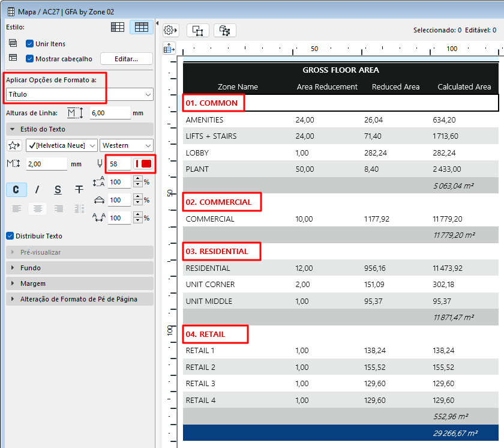Click the Alturas de Linha value field
This screenshot has width=504, height=448.
point(110,113)
